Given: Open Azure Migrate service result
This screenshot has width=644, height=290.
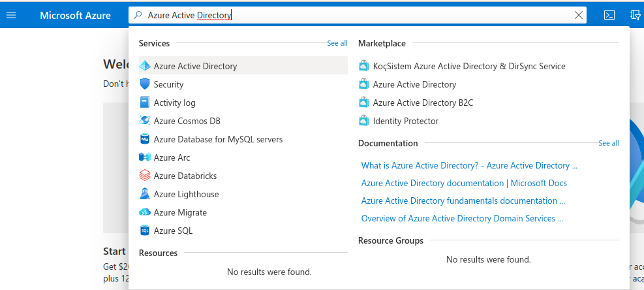Looking at the screenshot, I should point(180,212).
